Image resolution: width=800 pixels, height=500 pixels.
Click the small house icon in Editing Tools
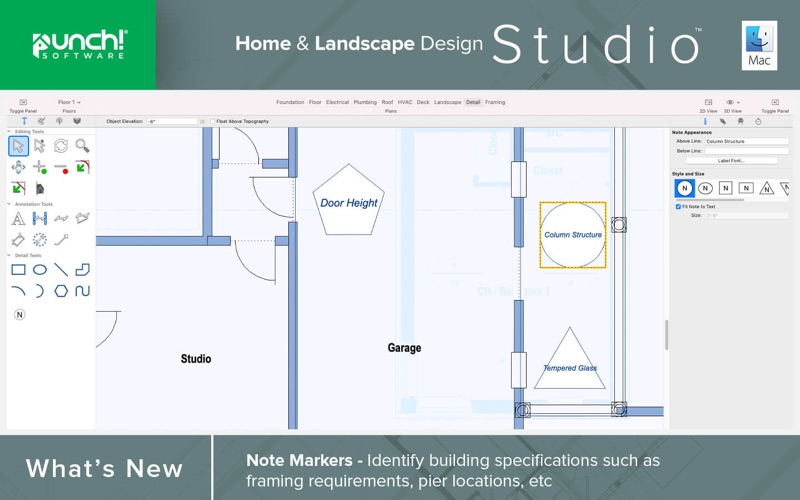tap(40, 188)
